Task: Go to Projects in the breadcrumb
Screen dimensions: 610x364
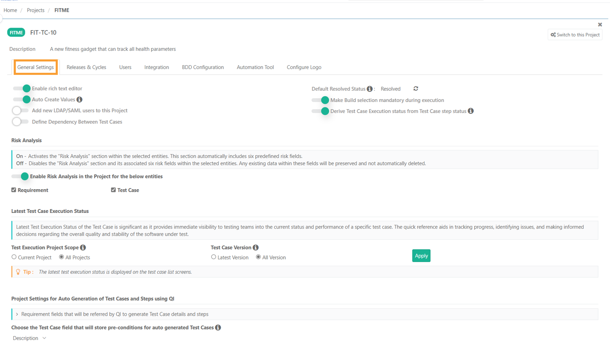Action: [x=36, y=10]
